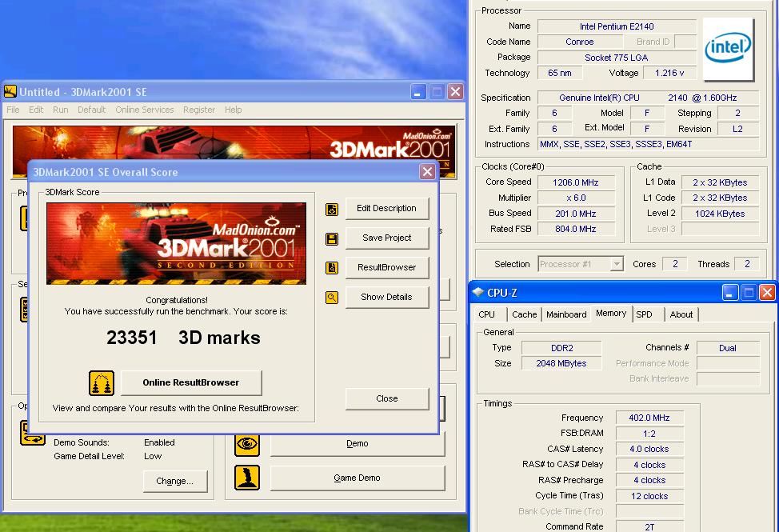
Task: Switch to the SPD tab in CPU-Z
Action: 645,314
